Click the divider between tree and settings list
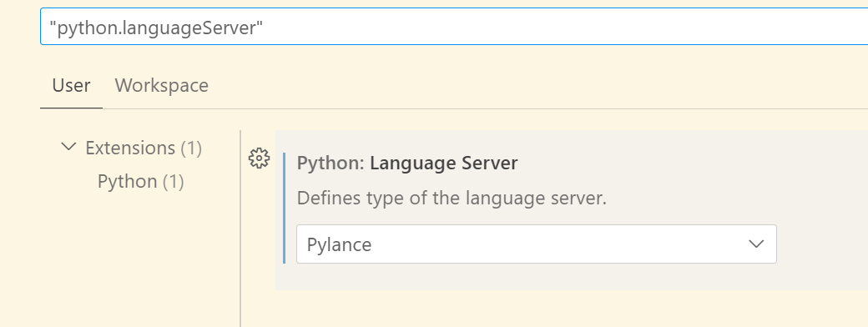 tap(240, 228)
